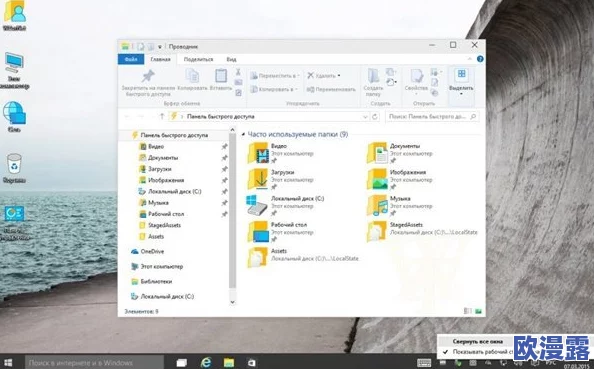Open the Документы folder in content pane
594x369 pixels.
coord(377,153)
